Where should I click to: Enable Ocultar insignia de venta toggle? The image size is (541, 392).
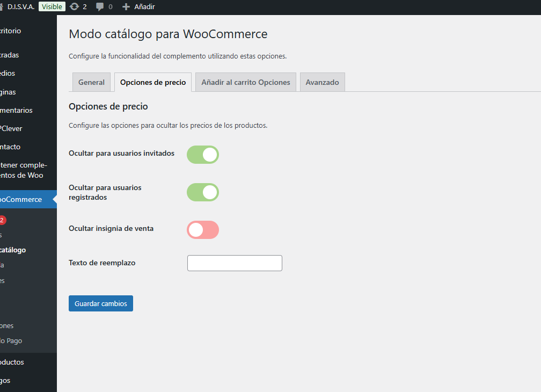[x=203, y=230]
